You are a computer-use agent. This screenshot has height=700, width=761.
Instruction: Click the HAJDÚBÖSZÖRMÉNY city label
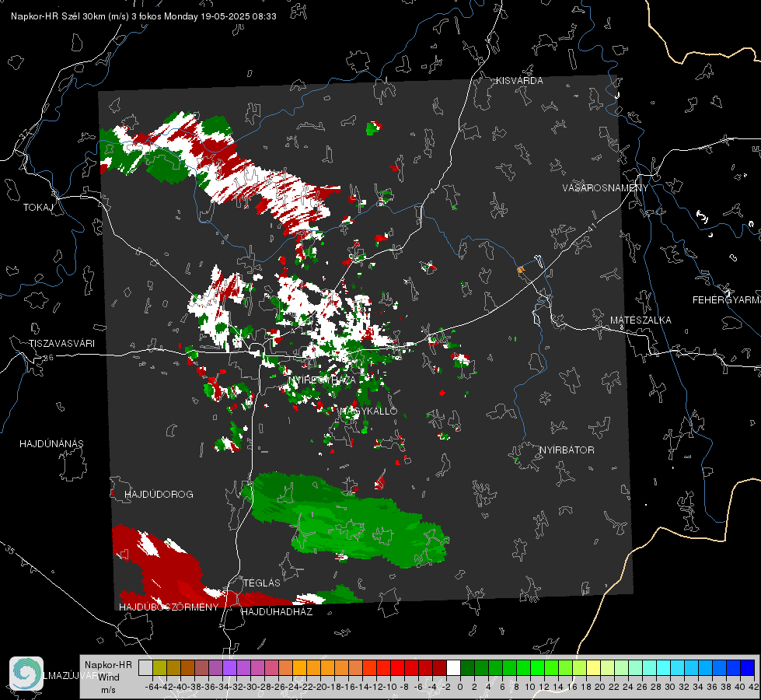[x=169, y=607]
